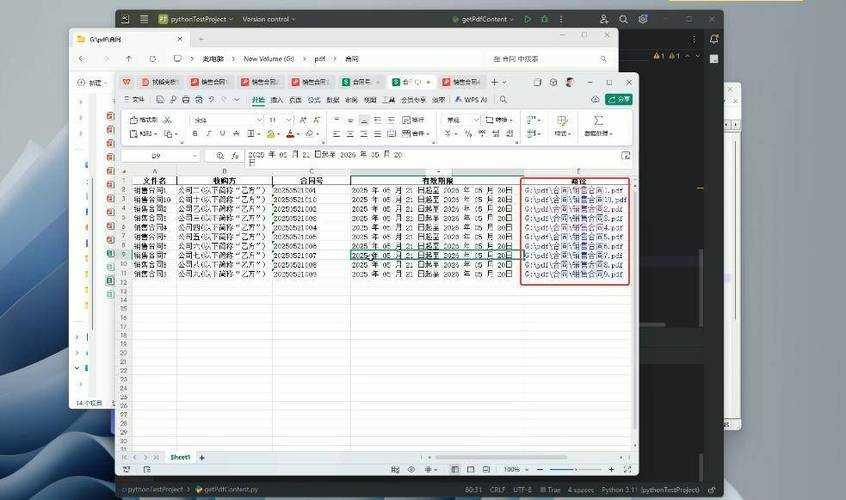Click the print icon in WPS quick toolbar
The width and height of the screenshot is (846, 500).
click(186, 100)
